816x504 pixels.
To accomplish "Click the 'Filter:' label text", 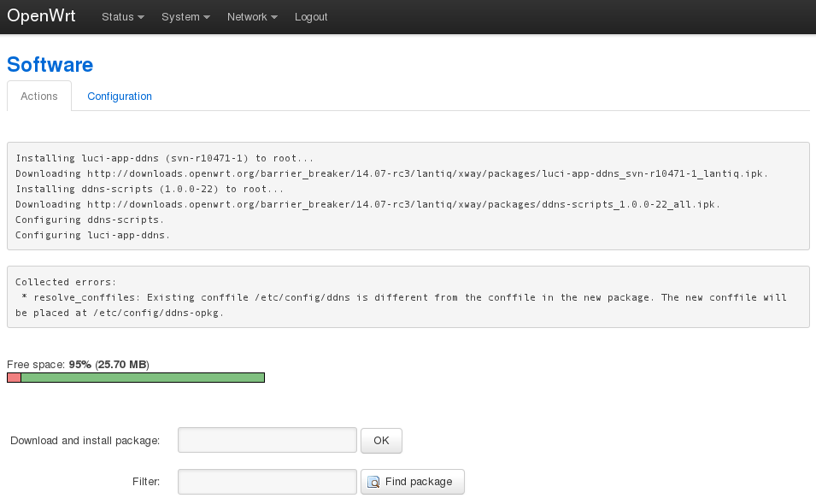I will coord(146,482).
